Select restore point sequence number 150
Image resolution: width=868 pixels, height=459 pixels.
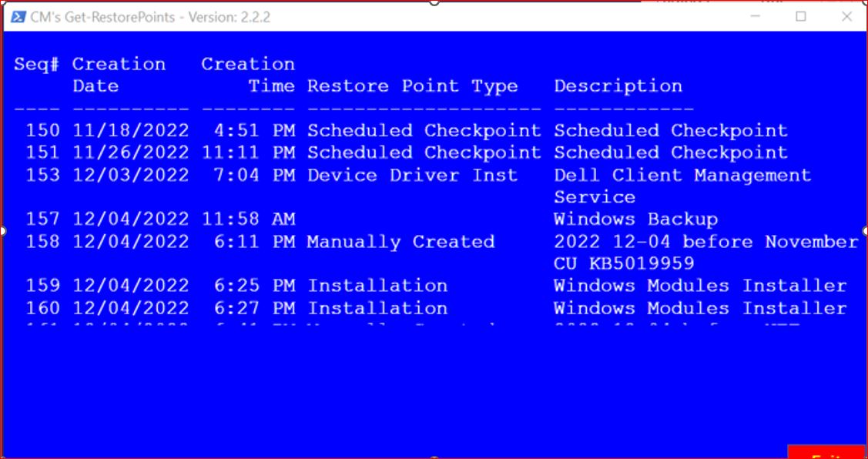pos(42,131)
